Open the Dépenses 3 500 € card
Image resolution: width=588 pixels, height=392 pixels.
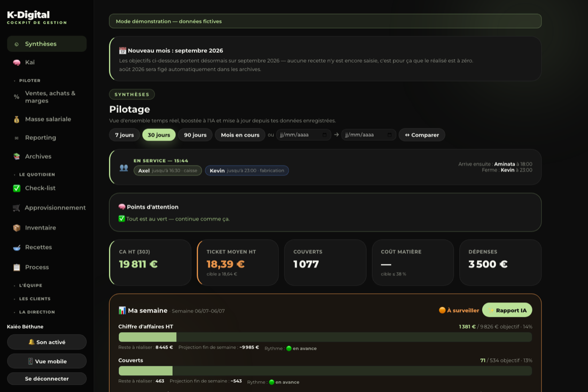pos(500,263)
